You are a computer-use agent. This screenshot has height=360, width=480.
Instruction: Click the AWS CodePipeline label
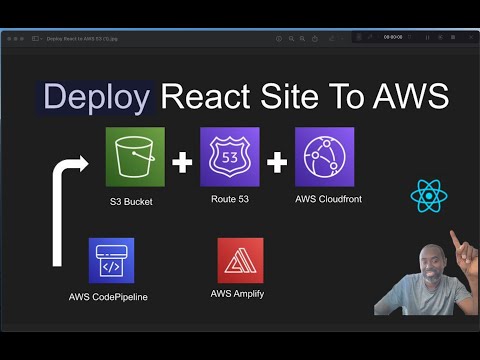108,297
